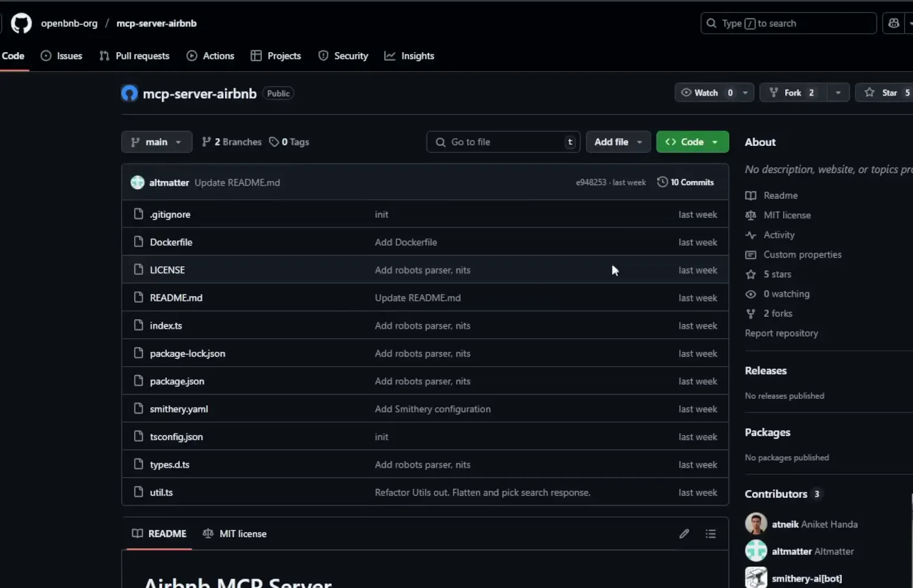Open the Watch notifications dropdown arrow
The height and width of the screenshot is (588, 913).
tap(746, 93)
